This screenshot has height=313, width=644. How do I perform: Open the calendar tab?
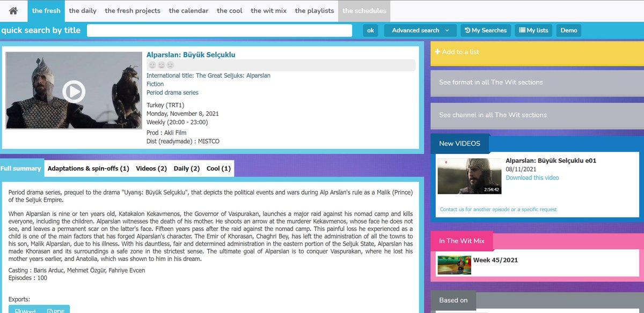coord(188,11)
